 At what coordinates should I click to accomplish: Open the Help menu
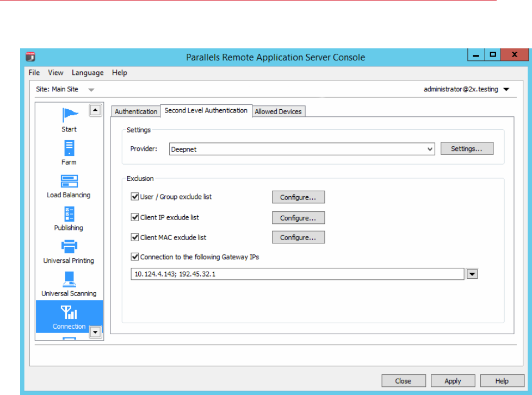point(120,72)
